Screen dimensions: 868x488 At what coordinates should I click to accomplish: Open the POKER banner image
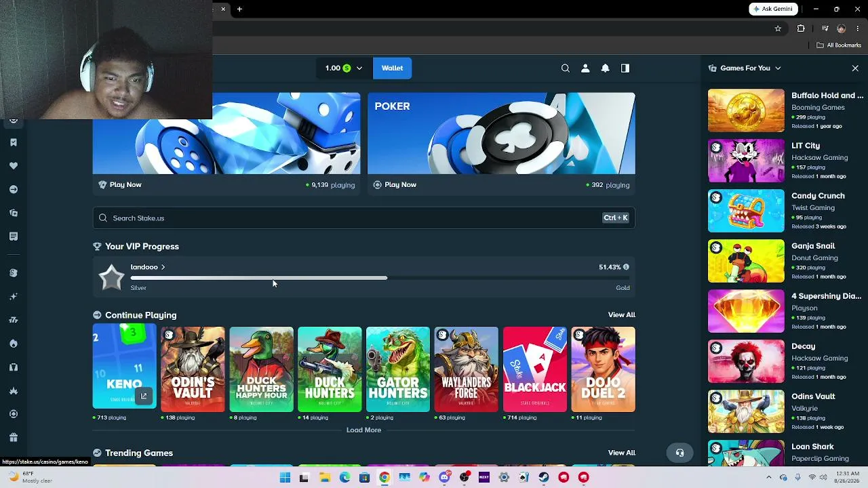[501, 133]
